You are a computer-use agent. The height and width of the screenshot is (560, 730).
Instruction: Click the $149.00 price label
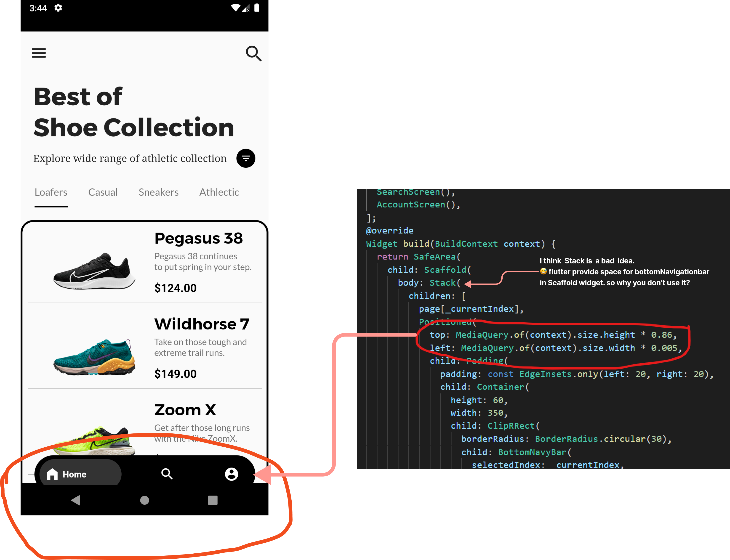pyautogui.click(x=175, y=373)
